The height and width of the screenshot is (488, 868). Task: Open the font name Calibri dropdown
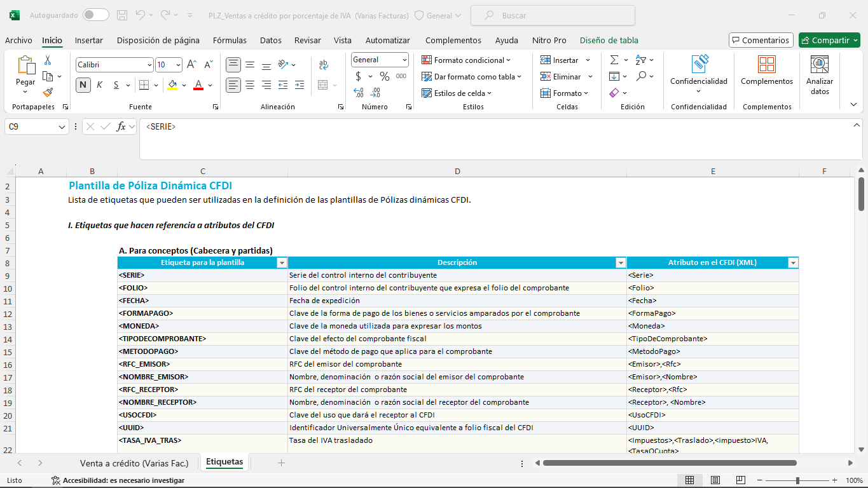click(x=149, y=65)
